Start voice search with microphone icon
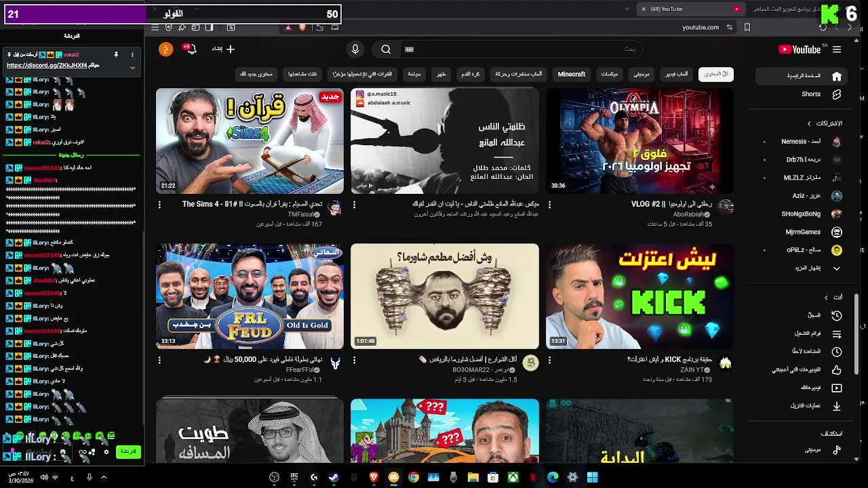The image size is (868, 488). coord(355,49)
